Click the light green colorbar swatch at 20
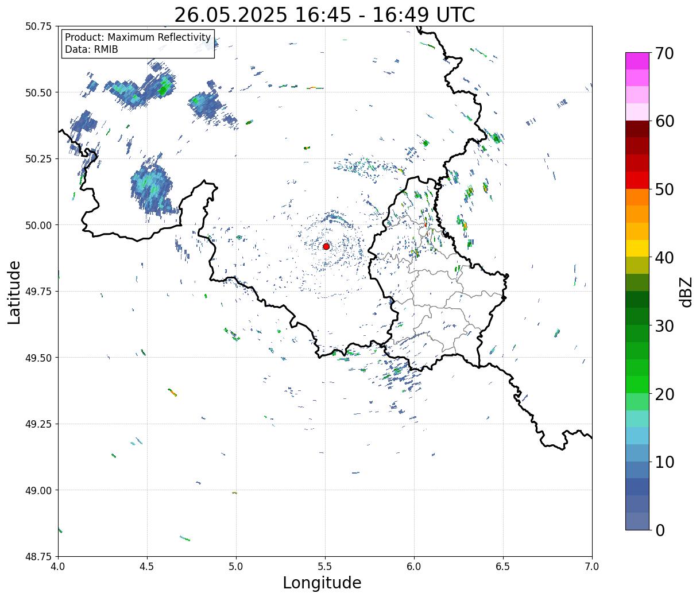The height and width of the screenshot is (597, 700). click(637, 402)
